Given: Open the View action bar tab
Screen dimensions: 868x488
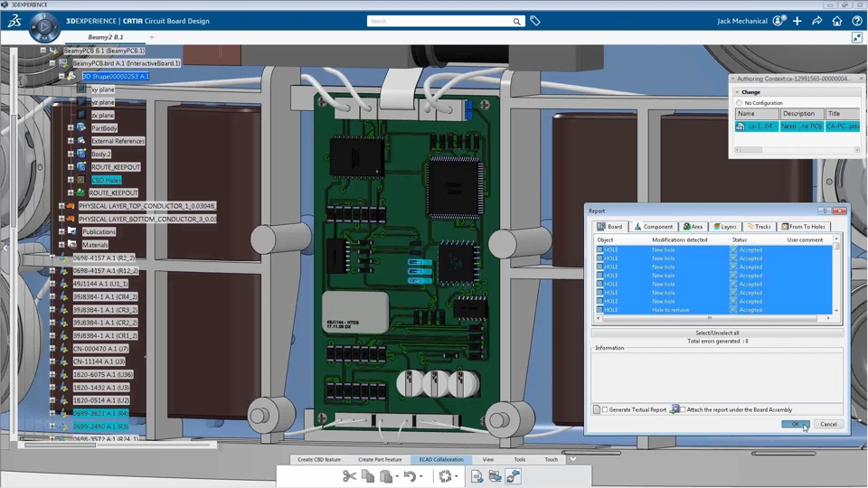Looking at the screenshot, I should [487, 459].
